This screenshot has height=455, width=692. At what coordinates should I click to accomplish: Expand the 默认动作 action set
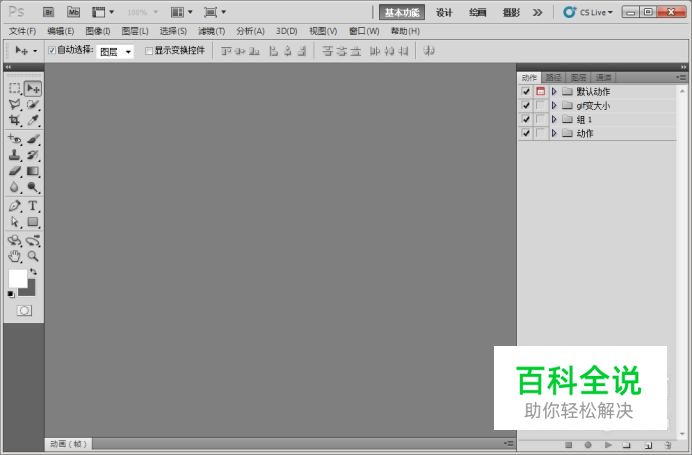tap(554, 92)
